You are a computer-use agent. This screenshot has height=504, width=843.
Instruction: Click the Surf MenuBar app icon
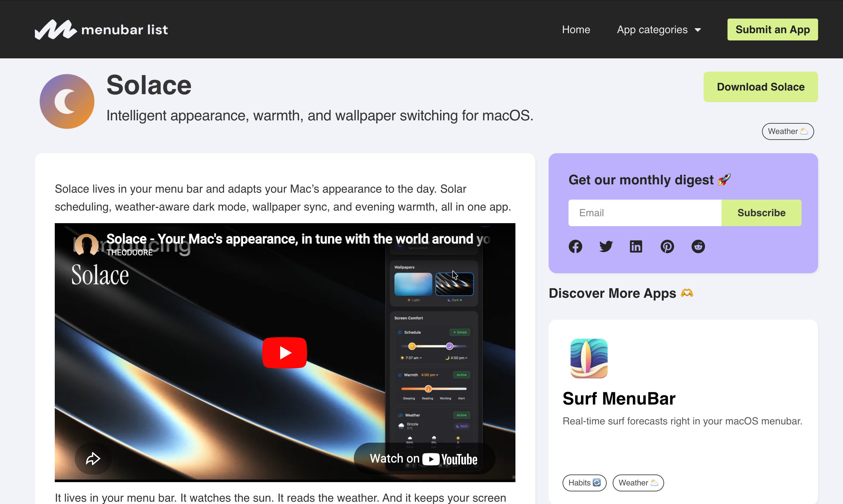pos(588,359)
